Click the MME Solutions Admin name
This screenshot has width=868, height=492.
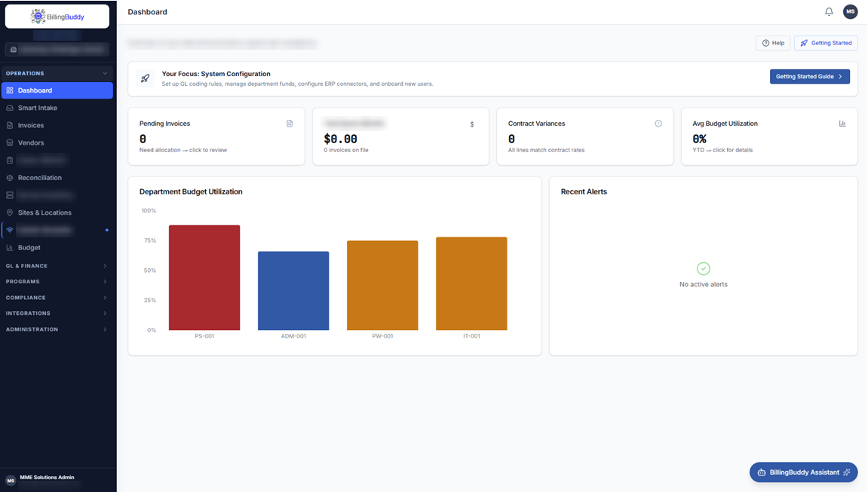tap(47, 478)
